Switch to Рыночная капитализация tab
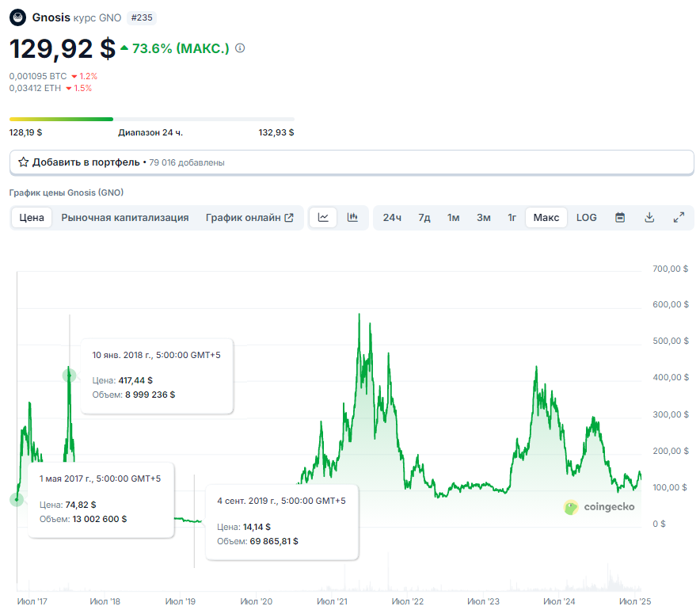This screenshot has width=700, height=610. coord(125,218)
